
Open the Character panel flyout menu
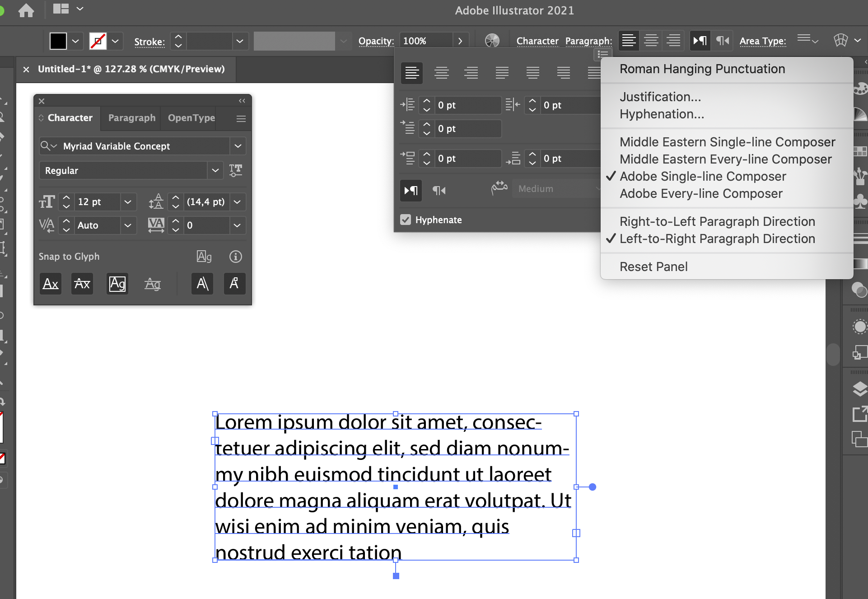[241, 118]
